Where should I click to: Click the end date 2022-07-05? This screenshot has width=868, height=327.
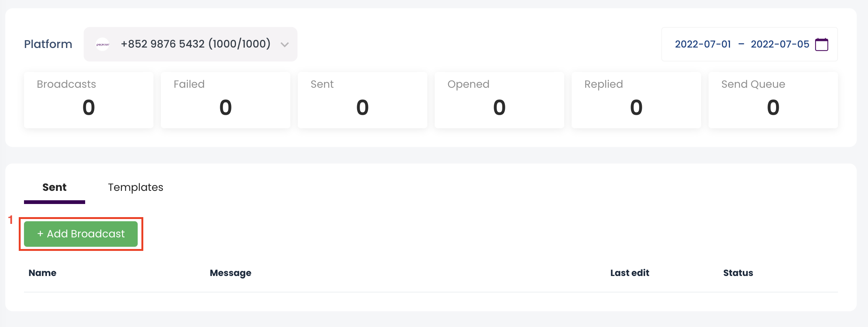pos(780,44)
